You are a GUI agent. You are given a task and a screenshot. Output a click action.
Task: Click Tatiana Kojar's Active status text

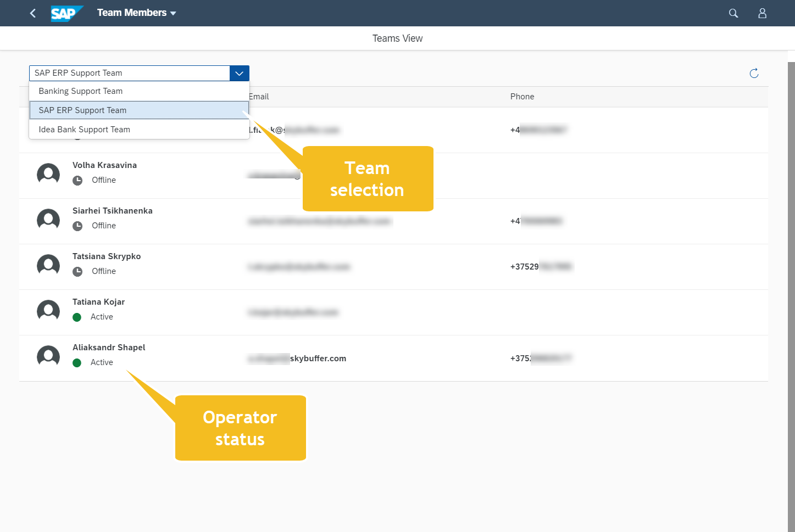102,317
